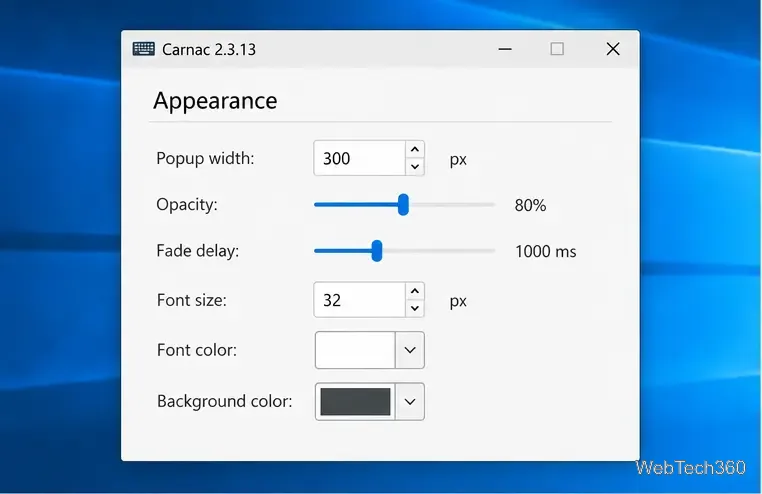762x494 pixels.
Task: Click the white Font color swatch
Action: click(355, 350)
